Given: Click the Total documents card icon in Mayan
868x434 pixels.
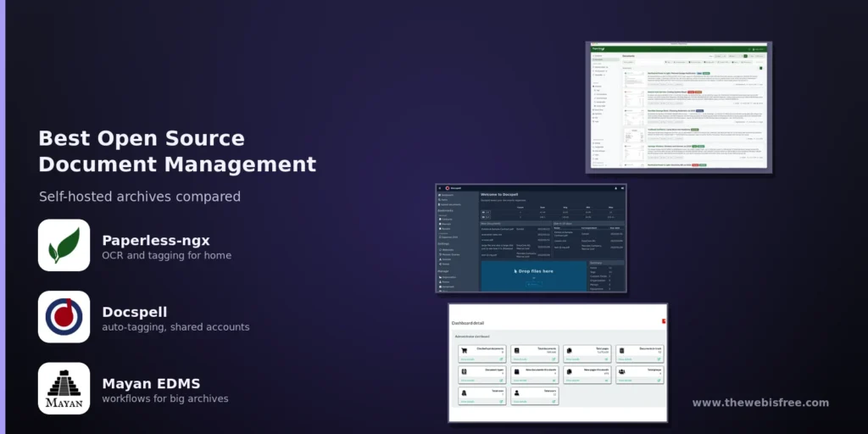Looking at the screenshot, I should click(x=516, y=351).
